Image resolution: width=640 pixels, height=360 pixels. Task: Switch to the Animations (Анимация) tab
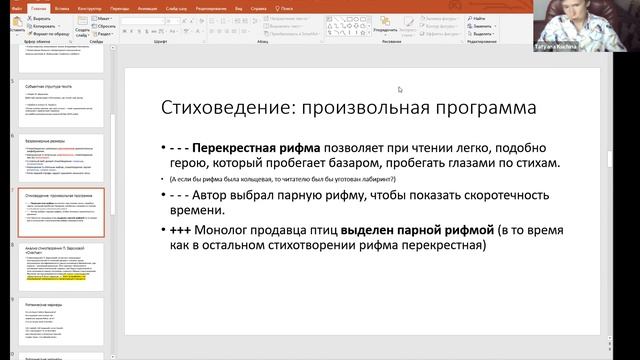point(147,8)
